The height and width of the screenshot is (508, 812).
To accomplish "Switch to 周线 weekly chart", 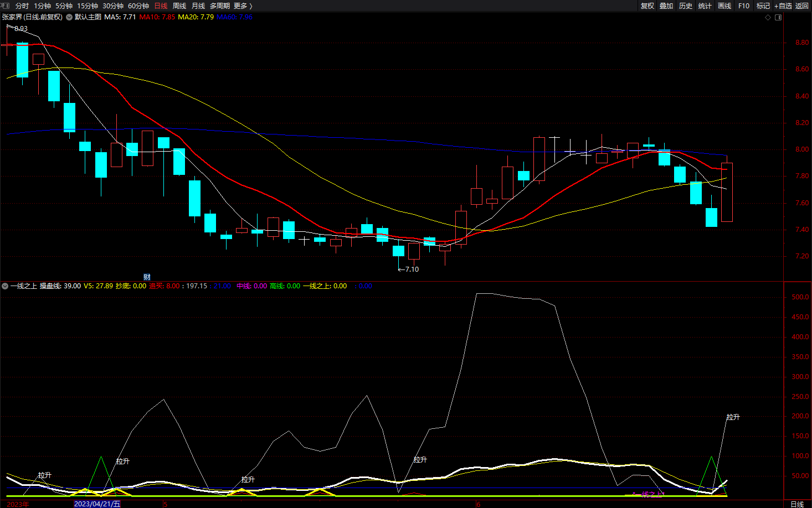I will click(179, 6).
